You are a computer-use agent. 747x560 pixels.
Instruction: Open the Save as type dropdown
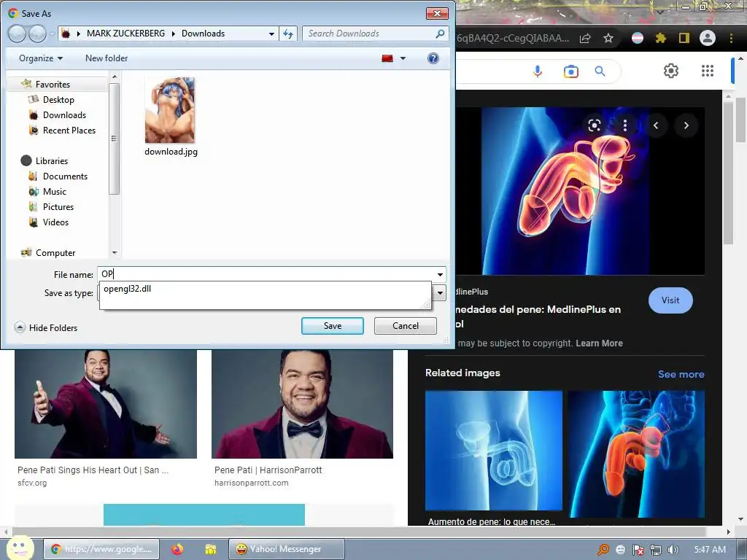[440, 293]
